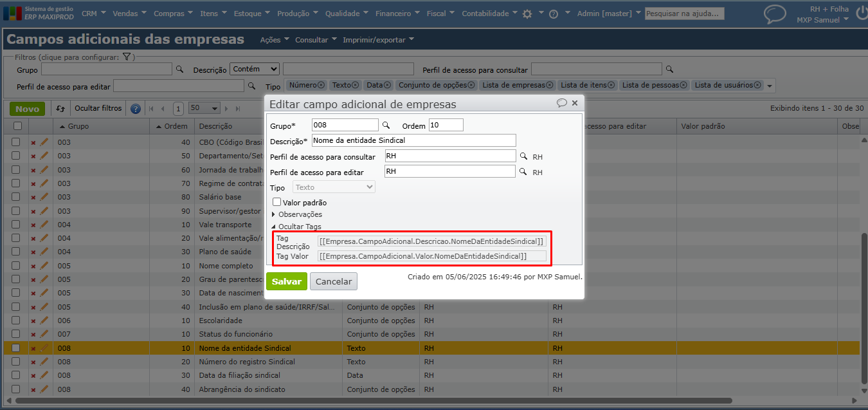Click the blue help icon in the list toolbar

pyautogui.click(x=136, y=109)
